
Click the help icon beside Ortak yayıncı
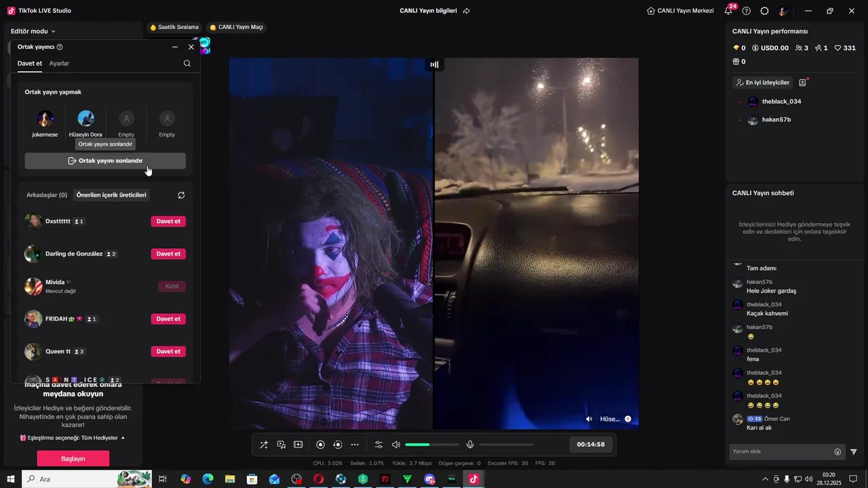coord(60,47)
